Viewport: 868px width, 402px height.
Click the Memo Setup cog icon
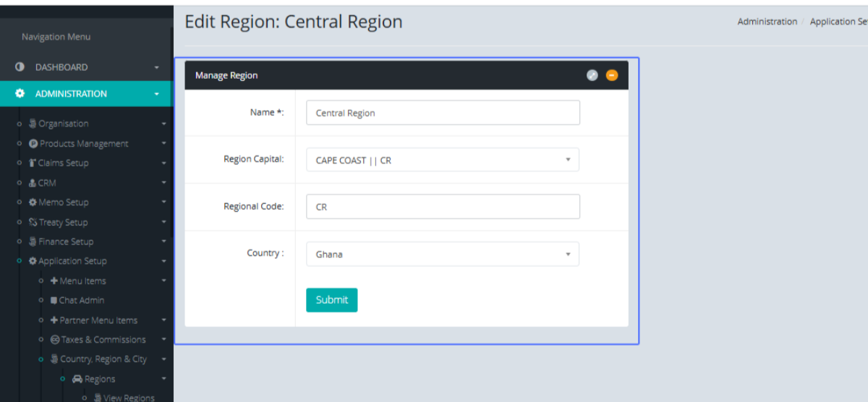pyautogui.click(x=33, y=202)
